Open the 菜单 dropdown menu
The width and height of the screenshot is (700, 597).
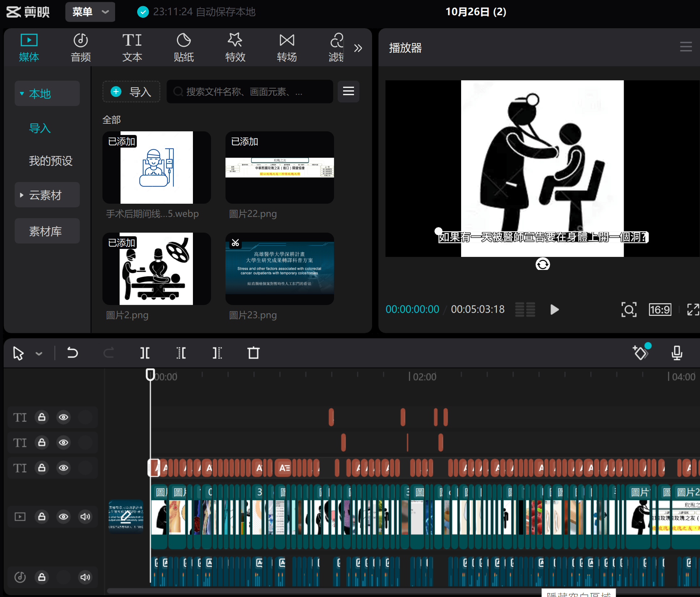(90, 12)
